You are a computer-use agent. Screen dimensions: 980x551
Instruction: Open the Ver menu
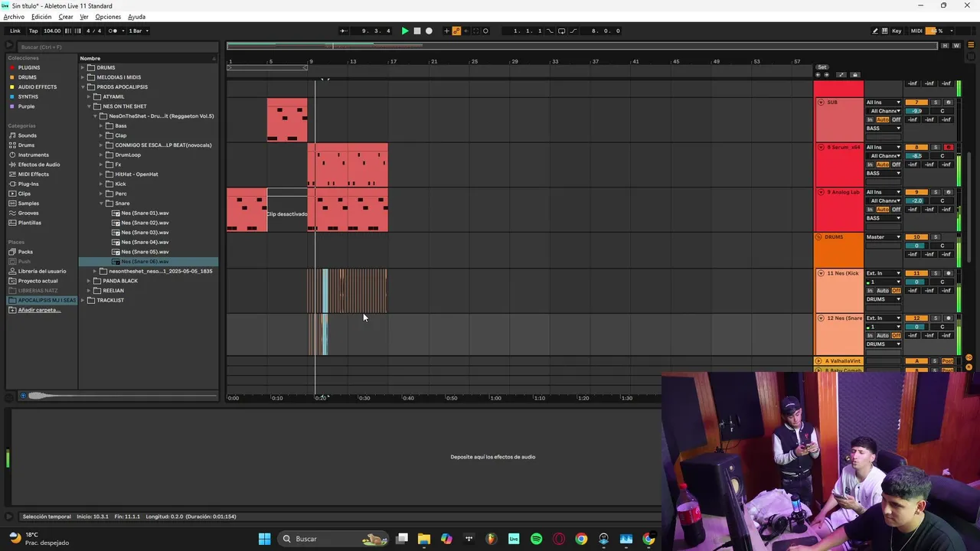point(84,17)
